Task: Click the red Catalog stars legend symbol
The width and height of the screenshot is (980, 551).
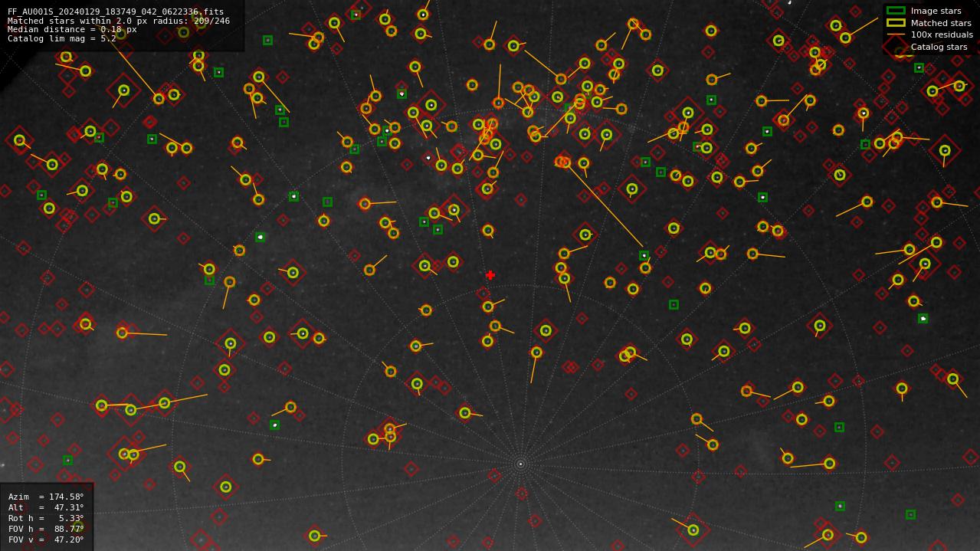Action: point(896,47)
